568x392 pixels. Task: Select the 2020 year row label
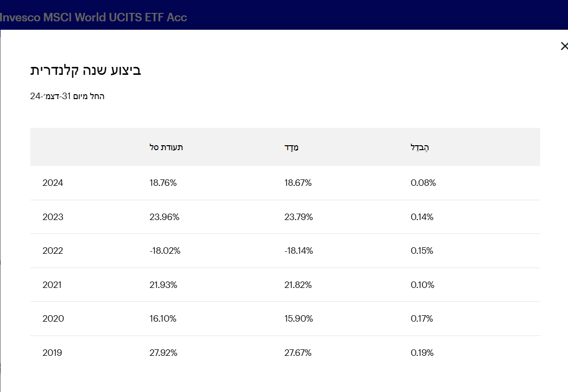[53, 319]
